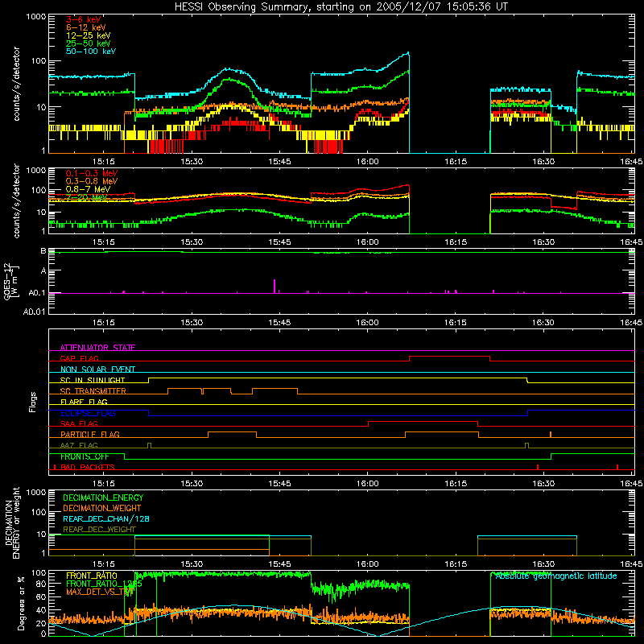Image resolution: width=644 pixels, height=644 pixels.
Task: Select the red 0.1-0.3 MeV legend label
Action: click(x=92, y=173)
